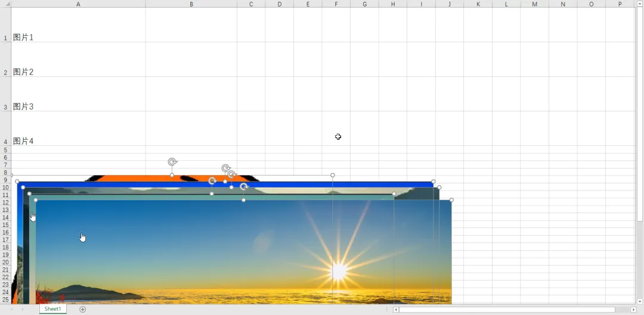Click the horizontal scrollbar right arrow
Screen dimensions: 644x315
coord(633,310)
